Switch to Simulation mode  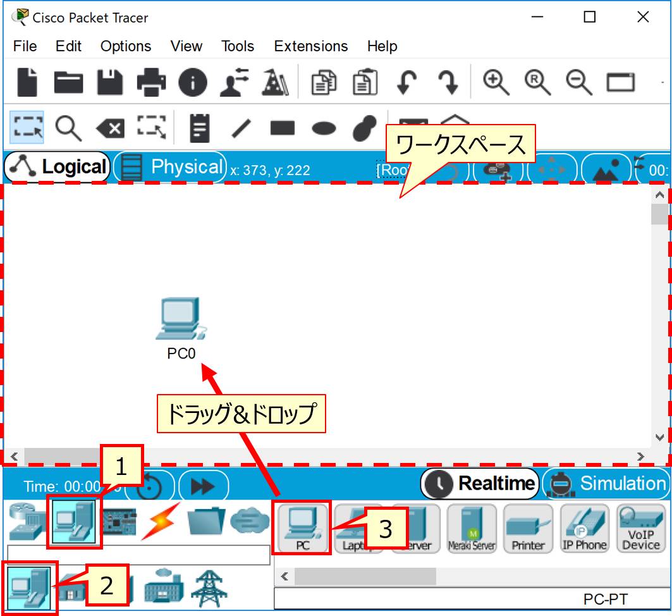click(607, 484)
